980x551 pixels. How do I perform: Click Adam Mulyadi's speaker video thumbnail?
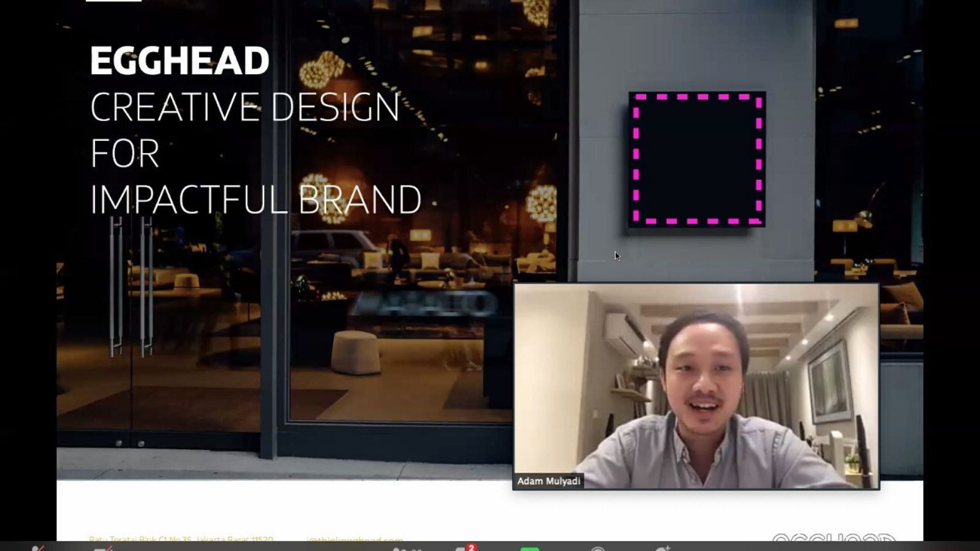click(696, 386)
